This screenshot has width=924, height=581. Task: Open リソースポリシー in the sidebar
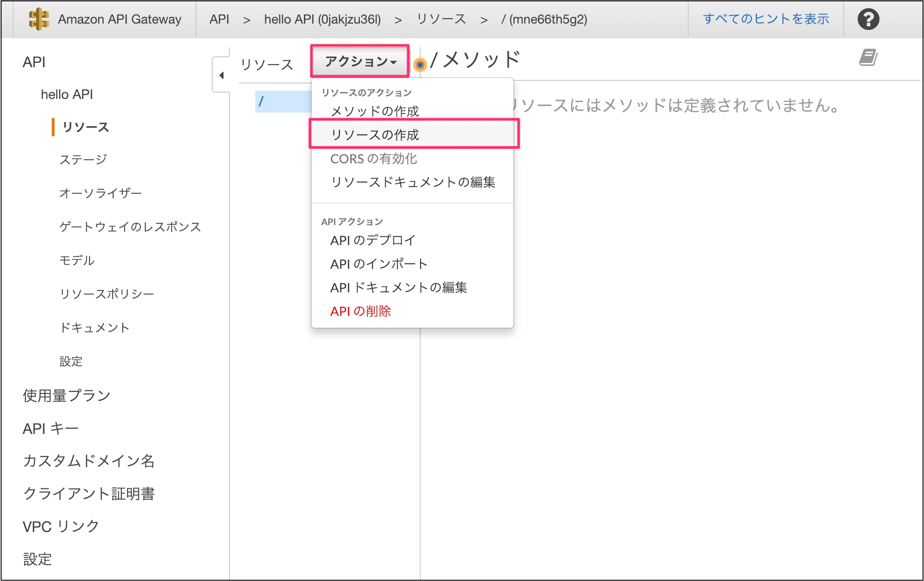point(107,294)
